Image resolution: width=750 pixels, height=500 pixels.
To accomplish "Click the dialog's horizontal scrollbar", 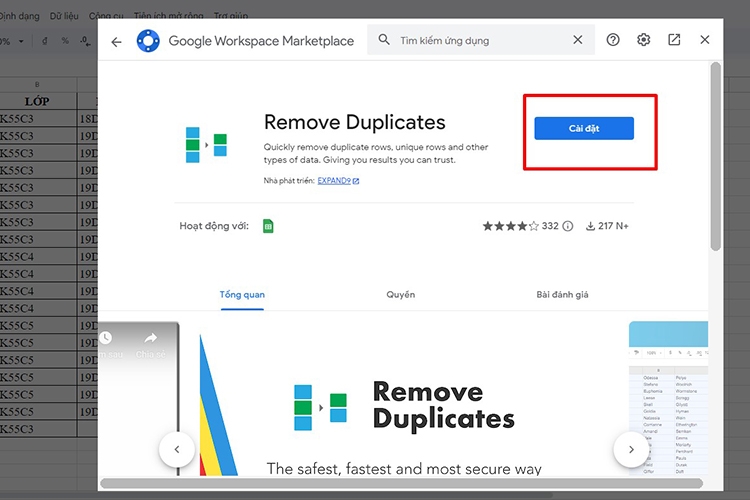I will coord(401,483).
